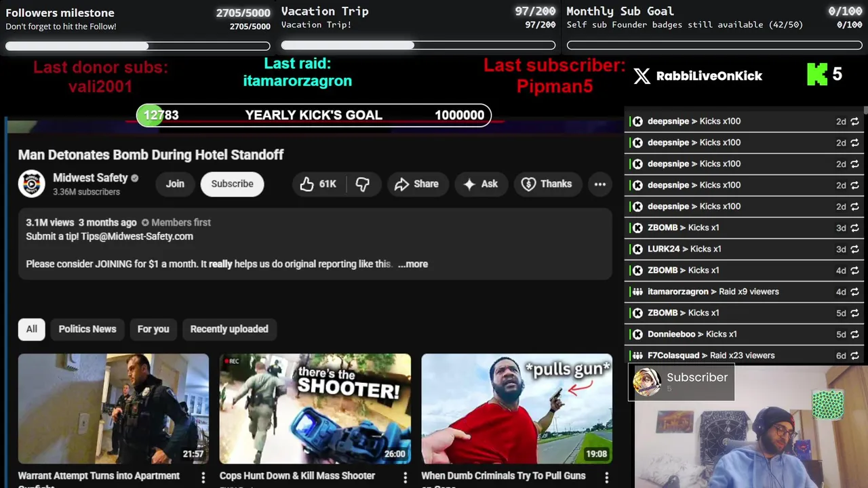Open the 21:57 apartment police video thumbnail
This screenshot has height=488, width=868.
click(113, 409)
